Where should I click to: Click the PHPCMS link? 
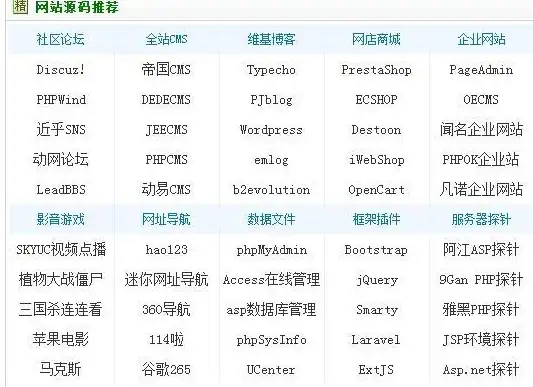click(167, 159)
